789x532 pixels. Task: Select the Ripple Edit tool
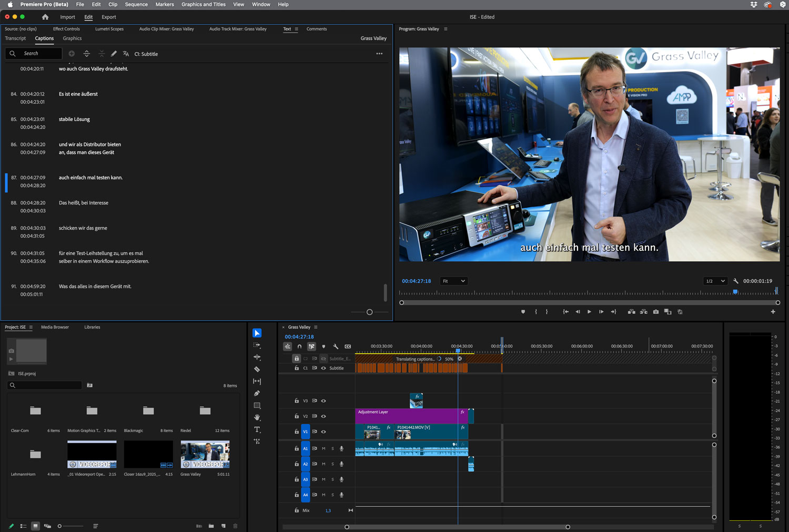pyautogui.click(x=257, y=357)
